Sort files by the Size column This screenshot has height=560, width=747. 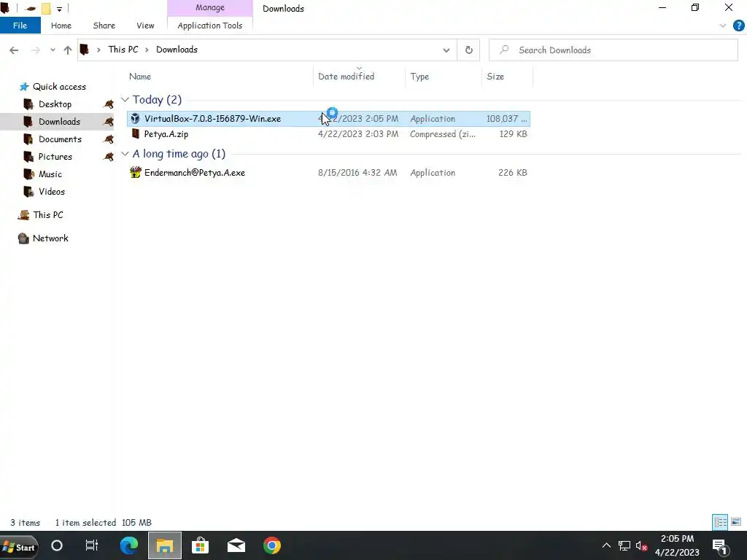(495, 76)
